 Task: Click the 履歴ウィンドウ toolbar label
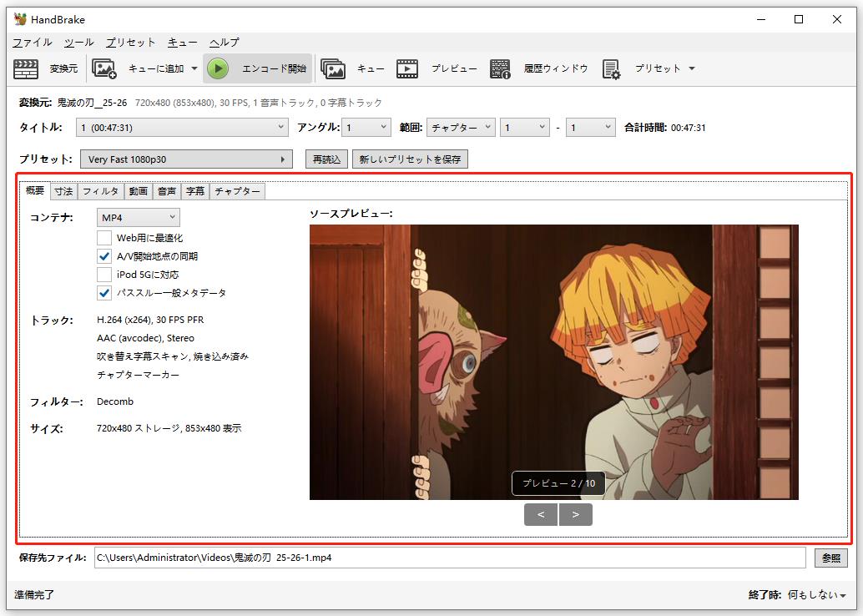point(556,68)
